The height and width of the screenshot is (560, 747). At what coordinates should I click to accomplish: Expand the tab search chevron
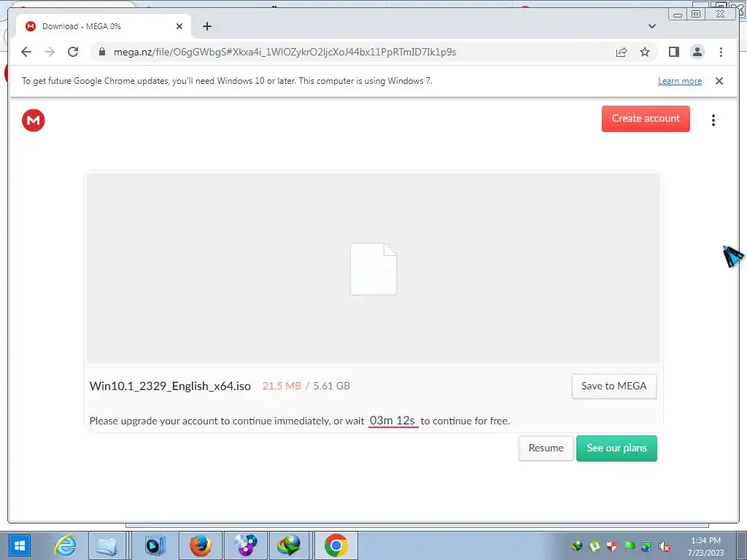point(651,26)
